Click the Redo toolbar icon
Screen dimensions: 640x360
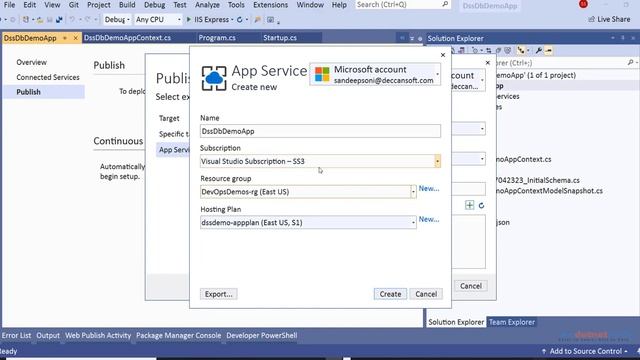click(88, 20)
